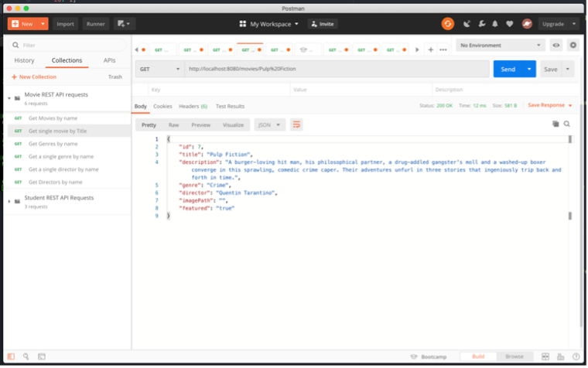Click the request URL field
This screenshot has height=368, width=588.
[337, 69]
